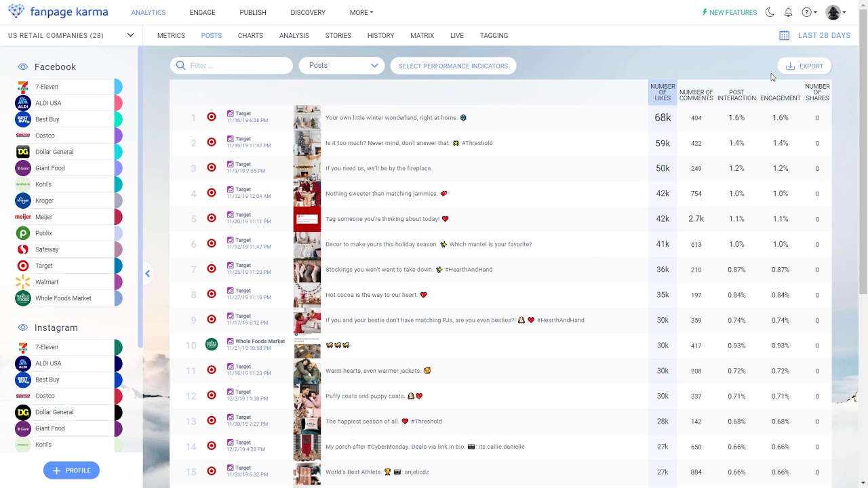Click Target logo in row 1
868x488 pixels.
tap(212, 117)
